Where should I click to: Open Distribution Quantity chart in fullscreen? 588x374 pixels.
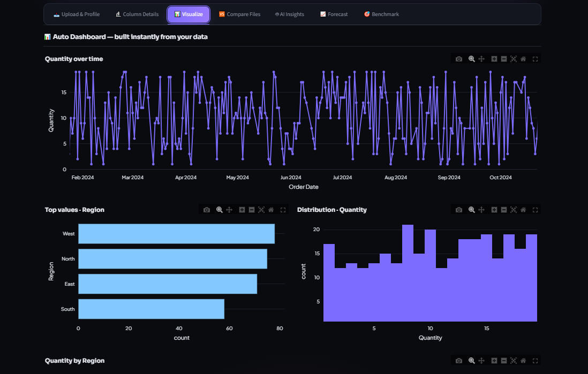coord(535,210)
